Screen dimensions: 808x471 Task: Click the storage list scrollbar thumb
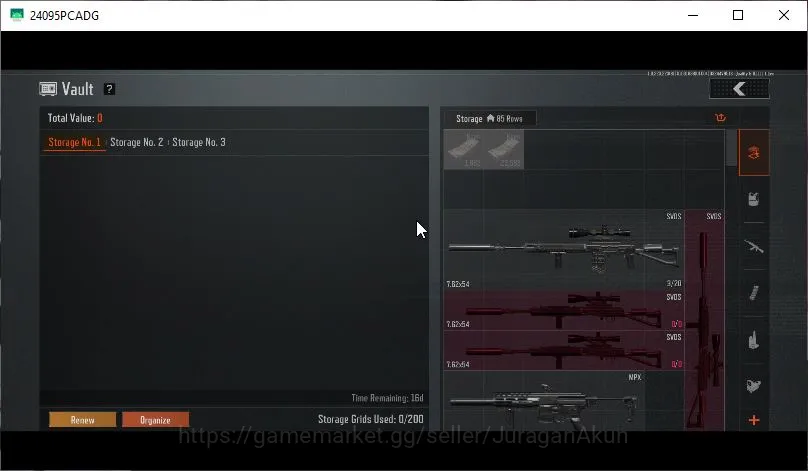point(731,148)
